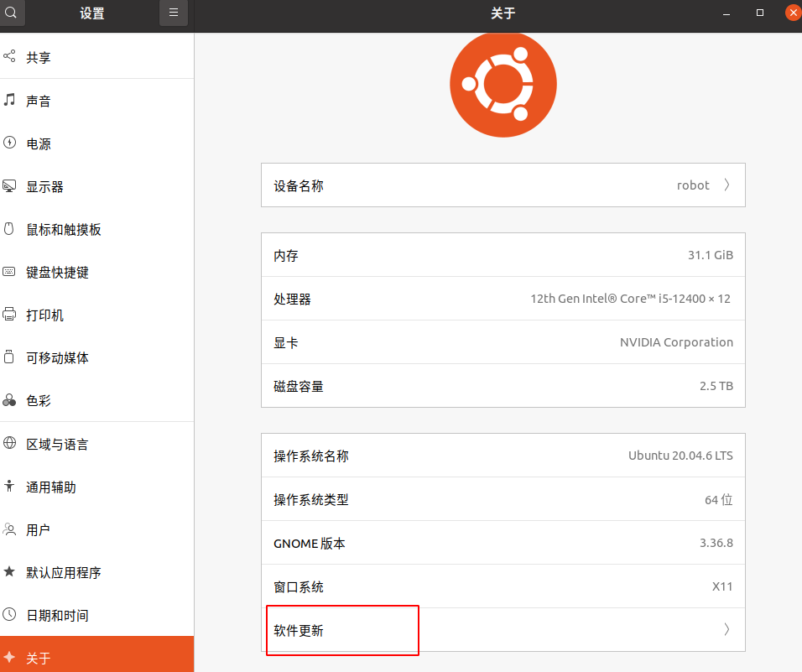
Task: Open Keyboard Shortcuts (键盘快捷键) panel
Action: tap(57, 273)
